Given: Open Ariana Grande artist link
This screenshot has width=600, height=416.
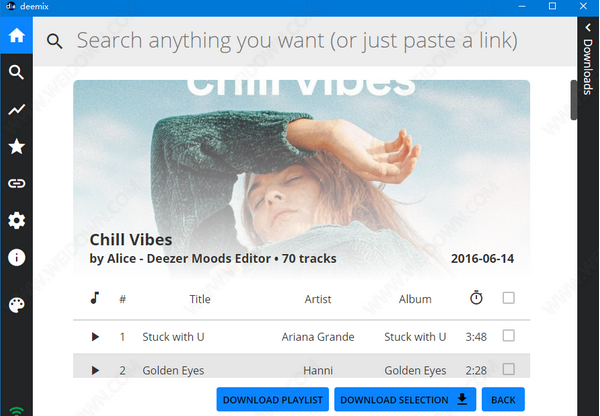Looking at the screenshot, I should point(318,337).
